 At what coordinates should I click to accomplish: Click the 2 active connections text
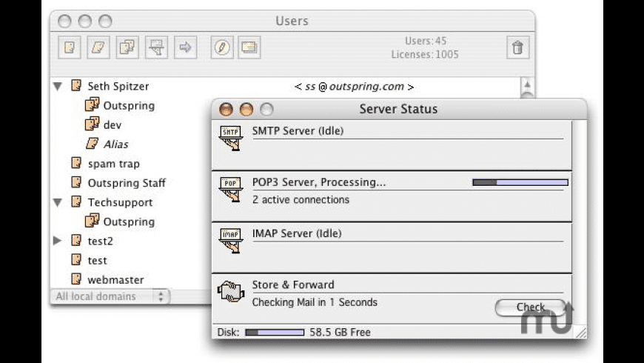[x=301, y=199]
